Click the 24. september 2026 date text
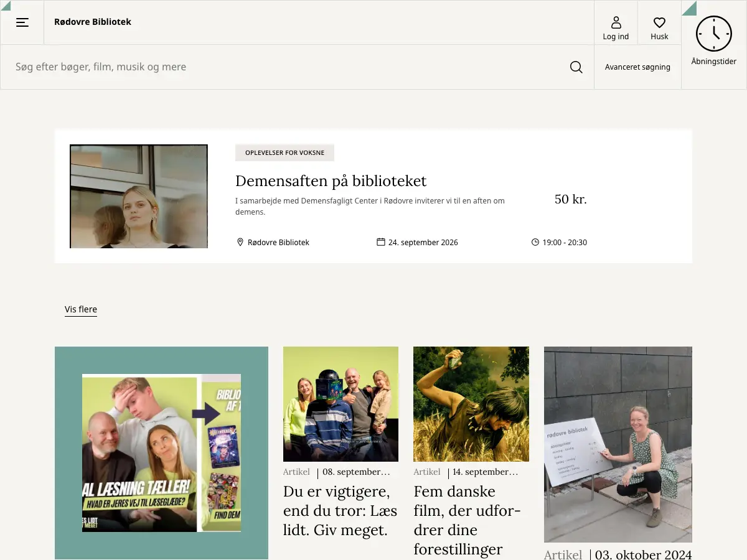Screen dimensions: 747x560 [423, 243]
